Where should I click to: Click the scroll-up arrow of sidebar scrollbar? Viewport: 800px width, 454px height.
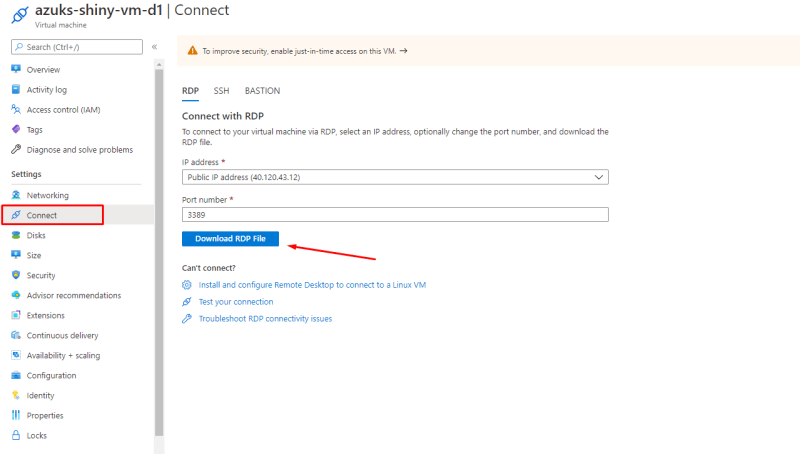pyautogui.click(x=159, y=65)
